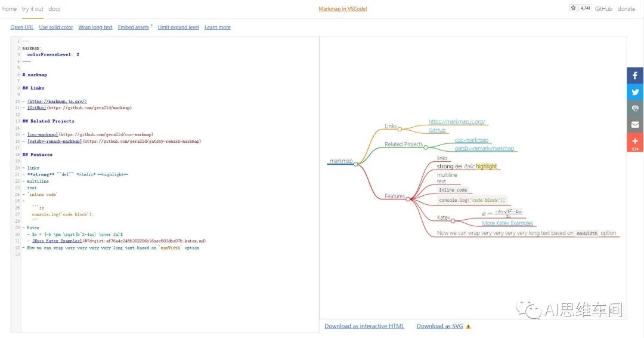Open the GitHub node link in mindmap
The width and height of the screenshot is (644, 338).
coord(437,130)
